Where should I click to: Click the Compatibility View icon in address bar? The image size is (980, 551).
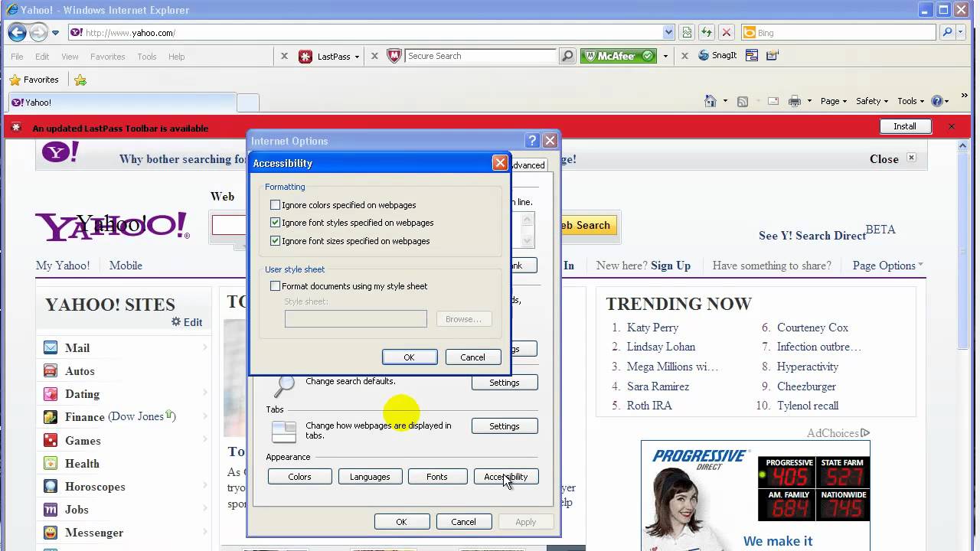[x=687, y=32]
